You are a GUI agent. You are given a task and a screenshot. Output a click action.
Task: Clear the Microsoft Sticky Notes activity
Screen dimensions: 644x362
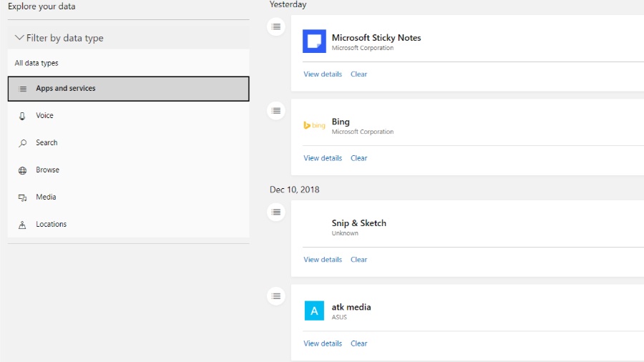click(359, 74)
